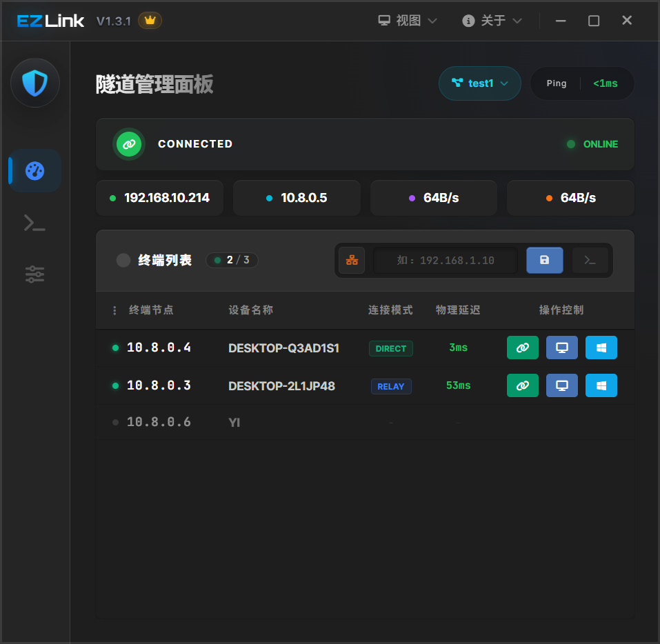Click the IP address input field
This screenshot has height=644, width=660.
(x=445, y=260)
